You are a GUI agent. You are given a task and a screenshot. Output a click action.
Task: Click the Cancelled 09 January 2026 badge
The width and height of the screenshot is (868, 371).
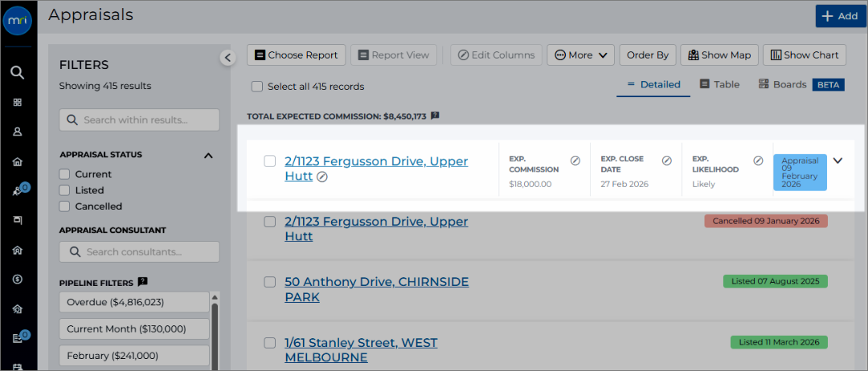766,221
